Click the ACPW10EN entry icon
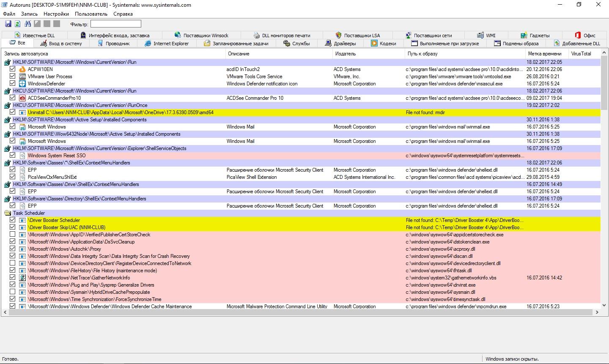 [x=22, y=69]
